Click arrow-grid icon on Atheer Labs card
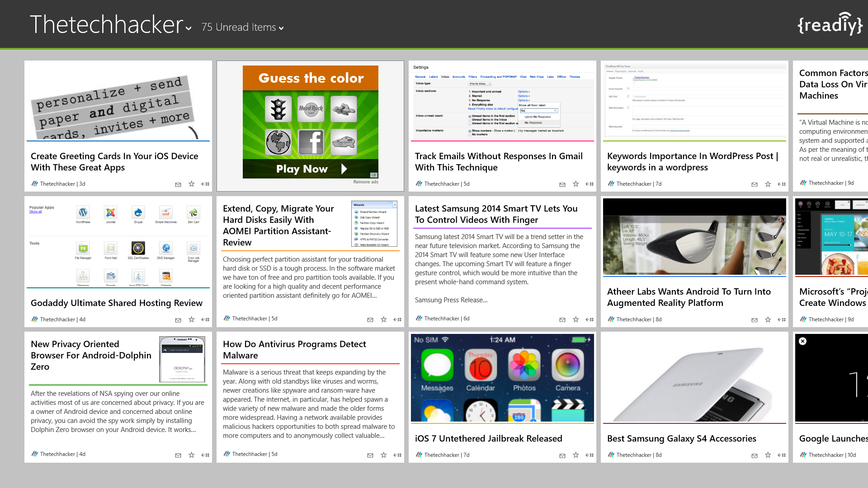The width and height of the screenshot is (868, 488). click(782, 319)
